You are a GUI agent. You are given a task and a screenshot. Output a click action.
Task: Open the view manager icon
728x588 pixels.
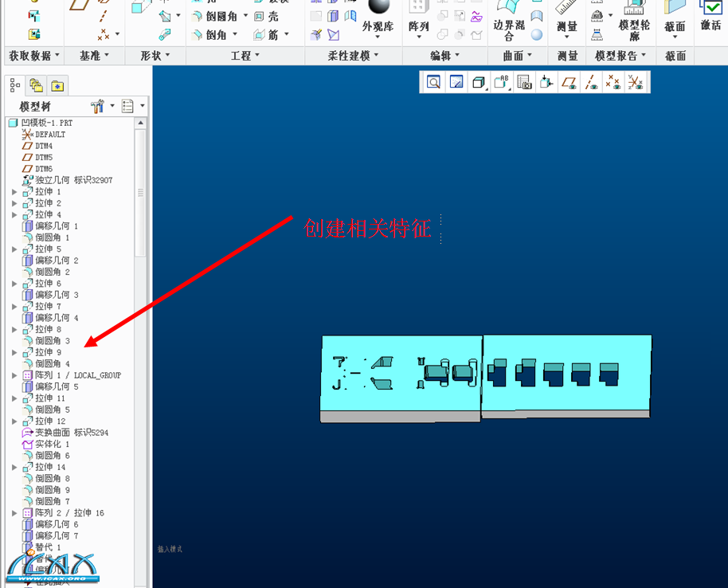tap(524, 82)
